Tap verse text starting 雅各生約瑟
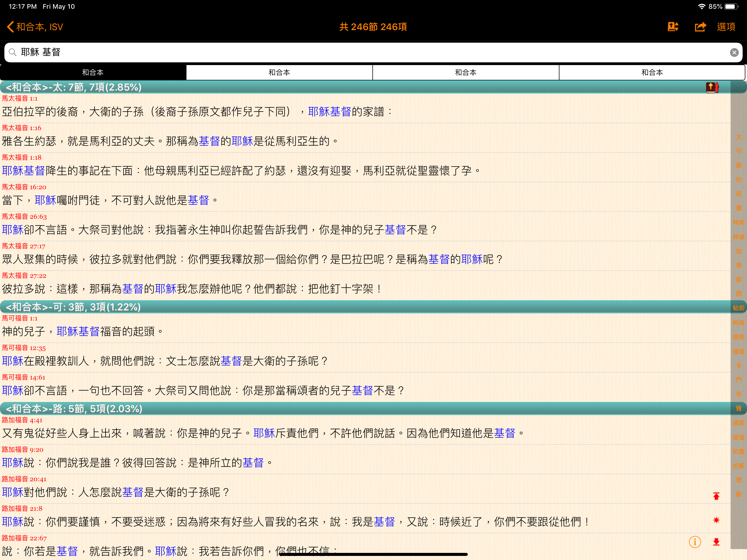Viewport: 747px width, 560px height. [x=170, y=141]
